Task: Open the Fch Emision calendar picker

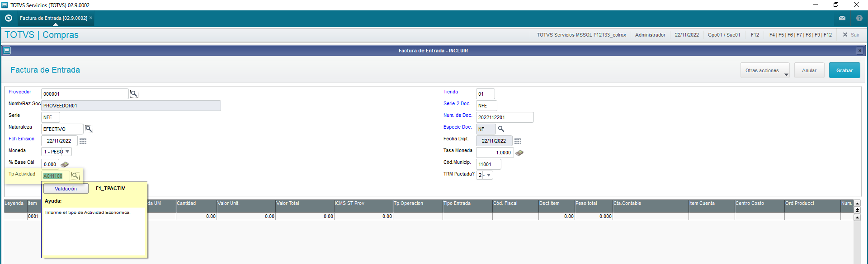Action: click(x=83, y=141)
